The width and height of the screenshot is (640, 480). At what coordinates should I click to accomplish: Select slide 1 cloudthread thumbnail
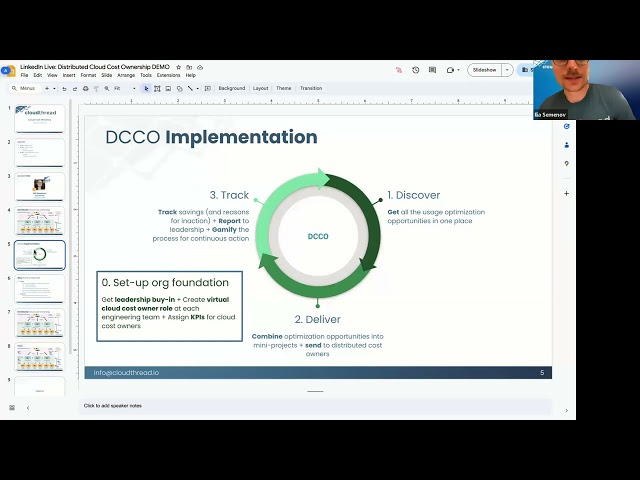pyautogui.click(x=40, y=118)
